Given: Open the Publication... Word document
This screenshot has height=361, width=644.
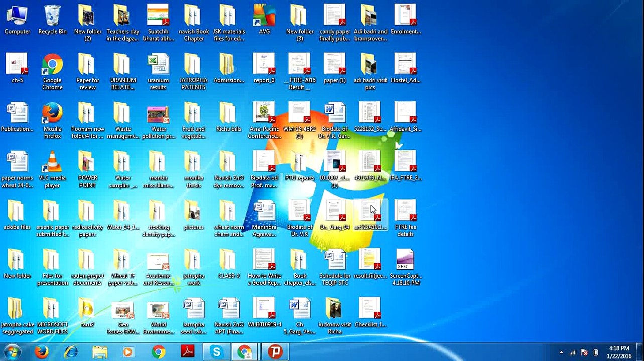Looking at the screenshot, I should [17, 117].
